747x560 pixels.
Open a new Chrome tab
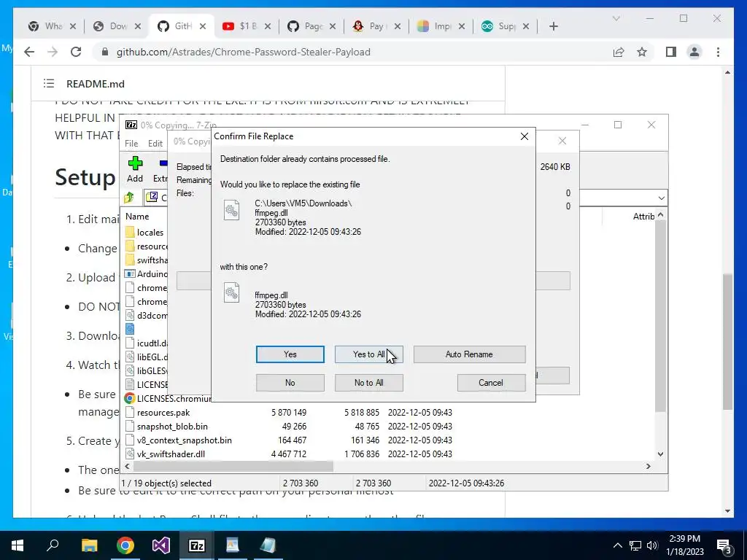point(553,26)
